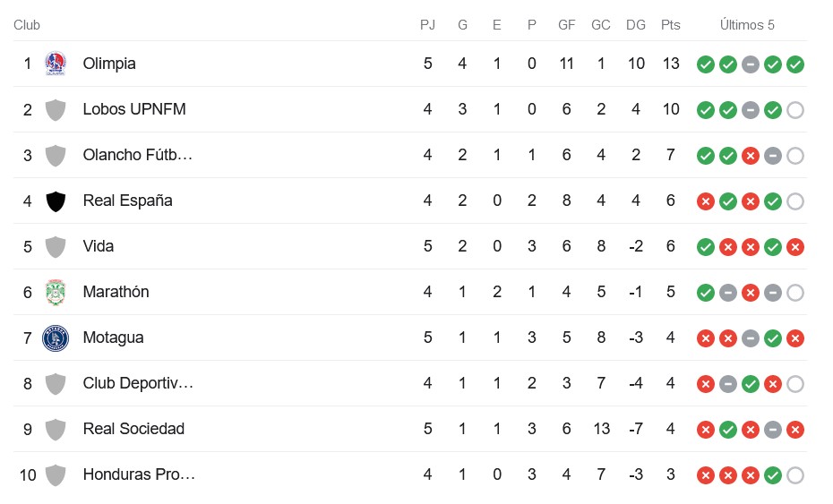
Task: Click Club Deportivo's green win icon
Action: pos(750,384)
